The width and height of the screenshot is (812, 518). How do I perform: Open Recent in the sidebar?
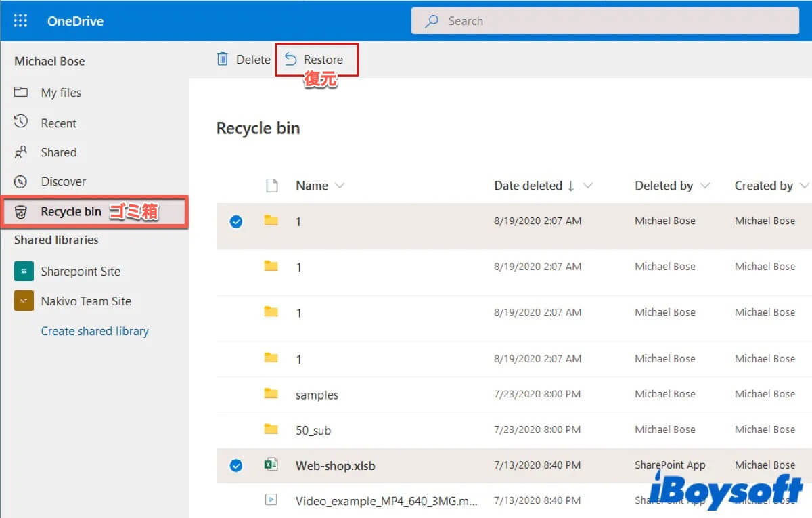point(59,123)
